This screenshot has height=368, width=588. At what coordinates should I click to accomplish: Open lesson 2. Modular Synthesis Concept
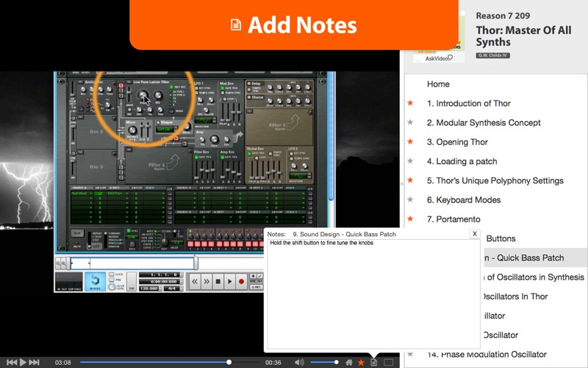[484, 123]
